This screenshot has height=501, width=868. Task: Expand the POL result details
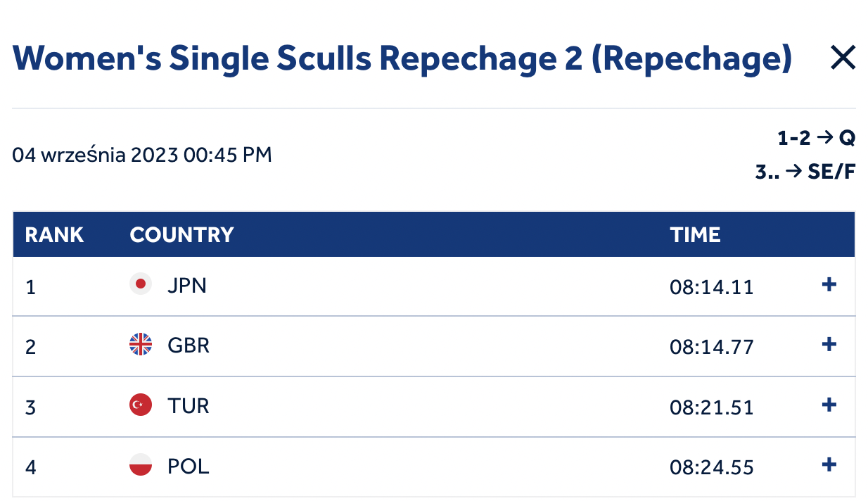(x=829, y=464)
